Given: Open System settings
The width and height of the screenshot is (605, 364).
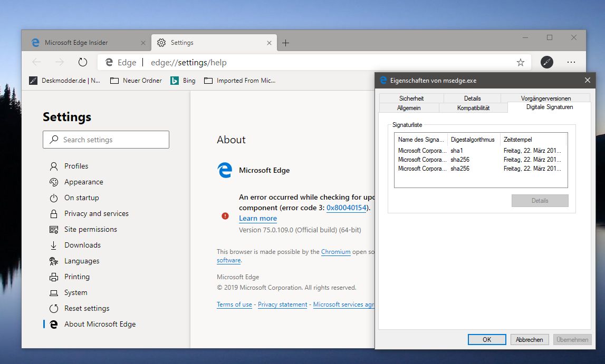Looking at the screenshot, I should point(75,292).
